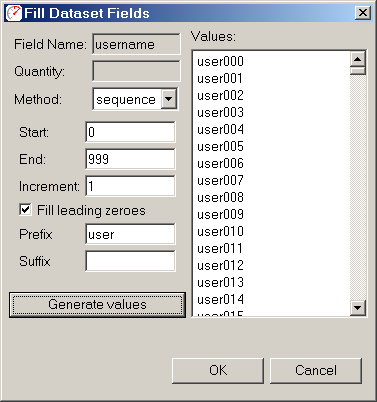The width and height of the screenshot is (377, 402).
Task: Confirm with the OK button
Action: pos(218,370)
